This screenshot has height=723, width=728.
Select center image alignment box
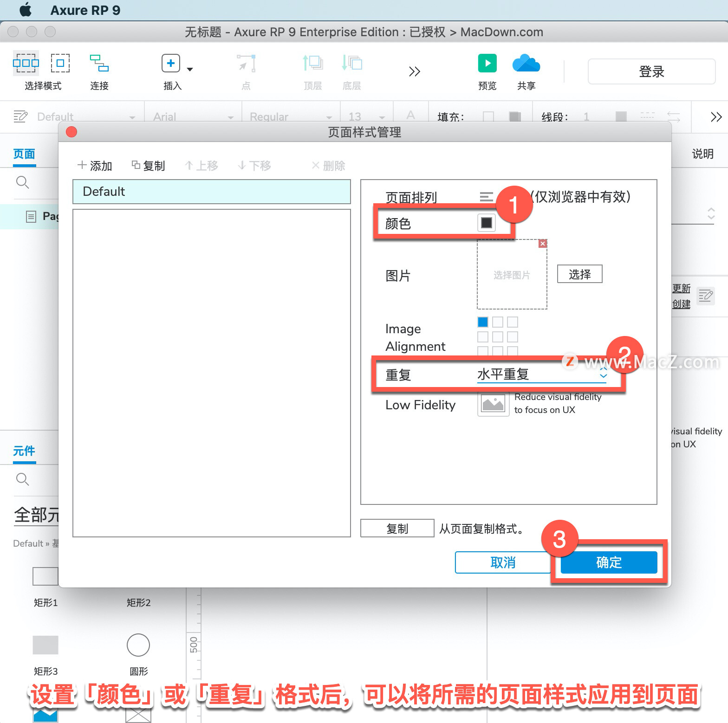tap(498, 336)
